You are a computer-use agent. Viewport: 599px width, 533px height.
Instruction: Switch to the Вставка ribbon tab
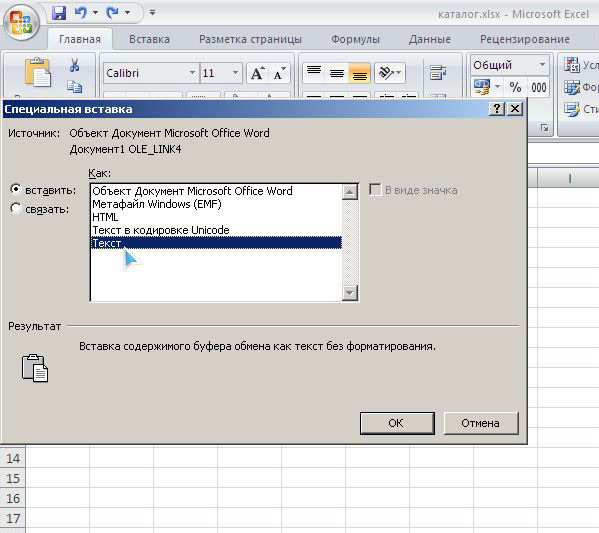pos(149,39)
